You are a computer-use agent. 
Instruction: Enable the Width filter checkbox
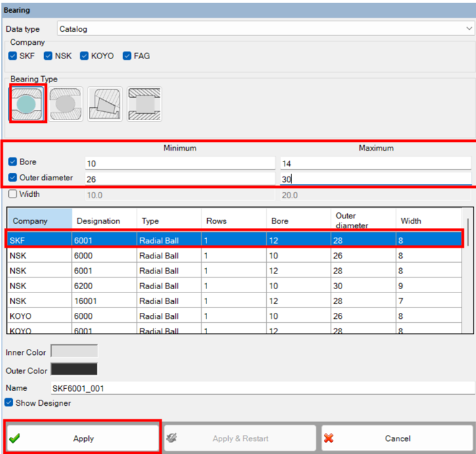tap(12, 194)
